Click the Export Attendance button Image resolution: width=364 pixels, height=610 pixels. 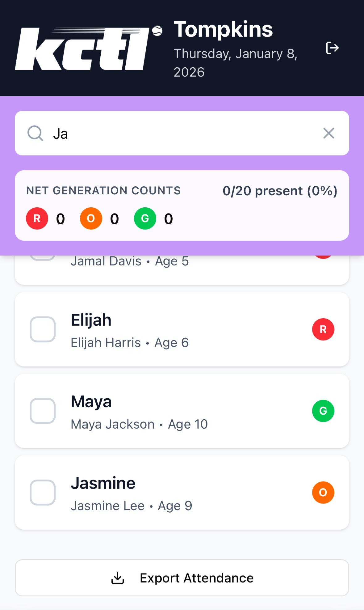click(x=182, y=578)
